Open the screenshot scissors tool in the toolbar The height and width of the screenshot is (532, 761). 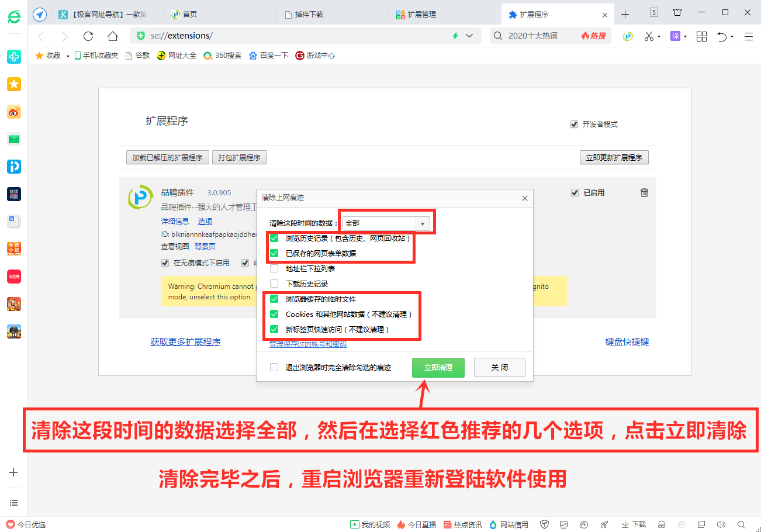point(650,36)
